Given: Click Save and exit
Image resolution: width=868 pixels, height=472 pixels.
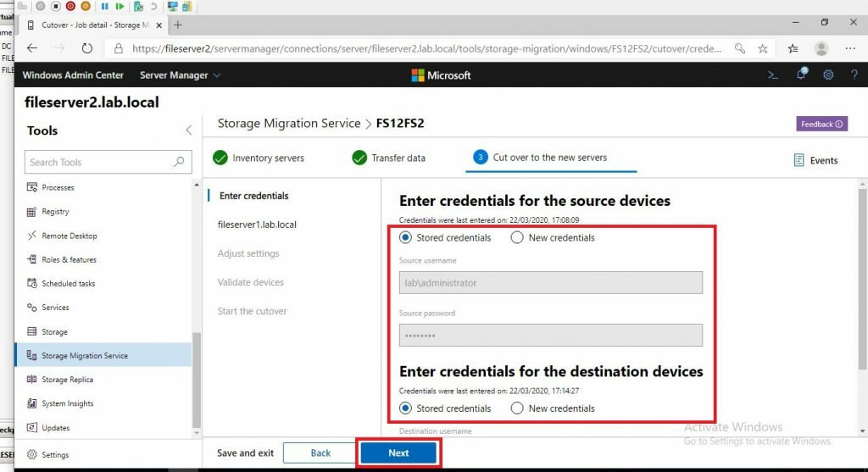Looking at the screenshot, I should click(x=245, y=453).
